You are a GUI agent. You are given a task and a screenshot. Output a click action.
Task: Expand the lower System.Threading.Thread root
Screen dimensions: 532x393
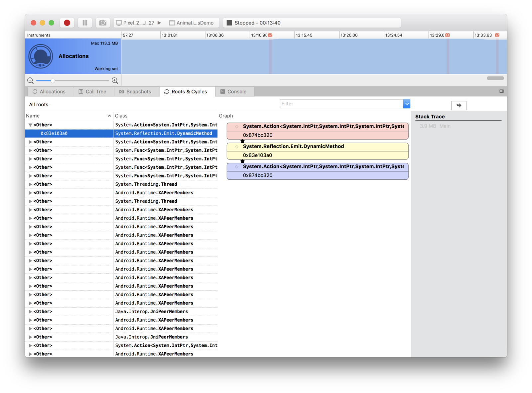pos(30,201)
